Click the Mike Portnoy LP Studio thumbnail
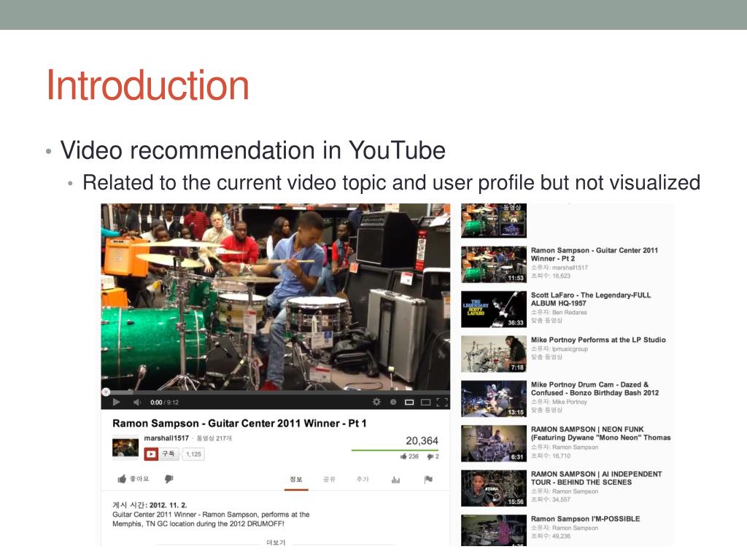747x560 pixels. [494, 354]
